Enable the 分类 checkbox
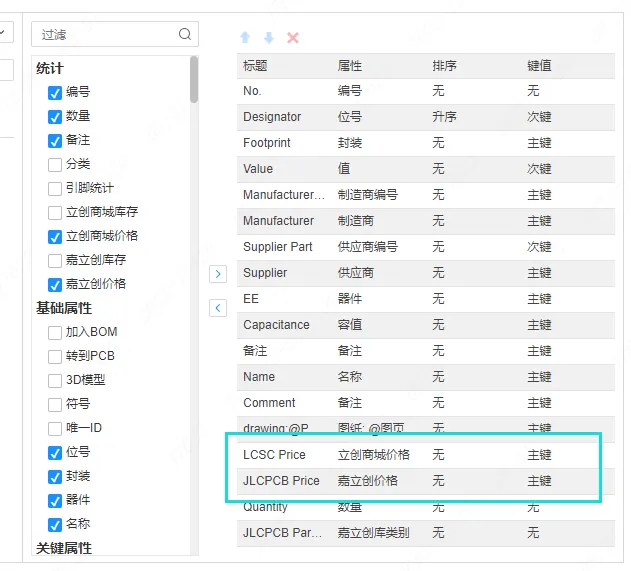Viewport: 631px width, 571px height. click(55, 165)
